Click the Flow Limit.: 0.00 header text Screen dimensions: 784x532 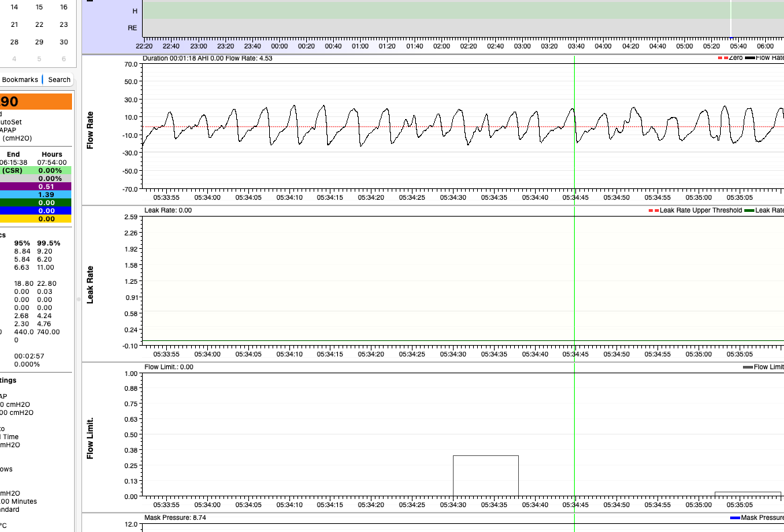[x=169, y=367]
